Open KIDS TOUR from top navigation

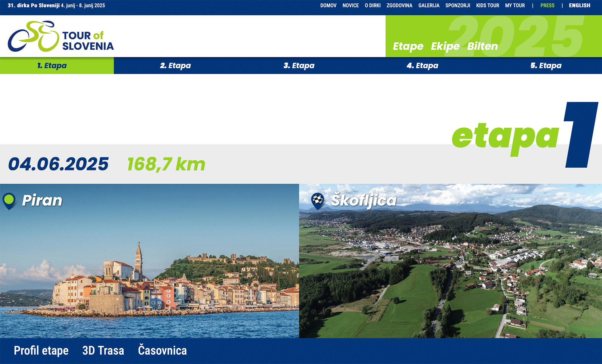pos(487,5)
